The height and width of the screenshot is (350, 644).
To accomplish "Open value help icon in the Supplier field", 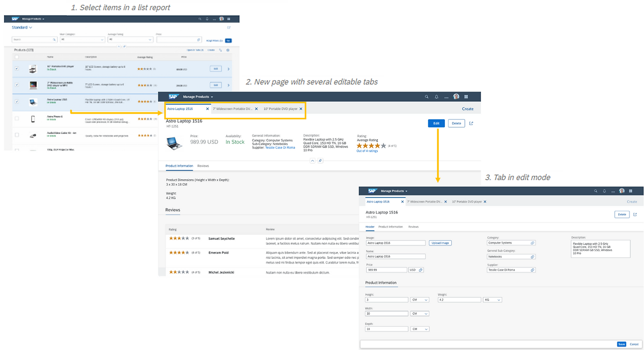I will pos(533,270).
